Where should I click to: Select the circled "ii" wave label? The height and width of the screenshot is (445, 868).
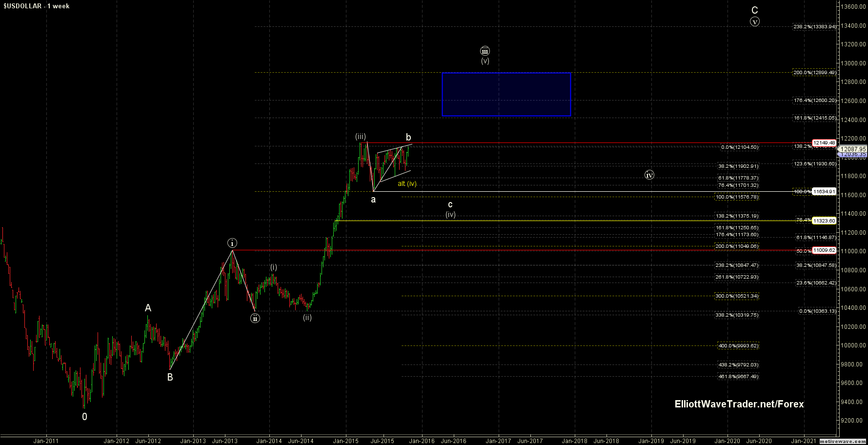click(255, 318)
